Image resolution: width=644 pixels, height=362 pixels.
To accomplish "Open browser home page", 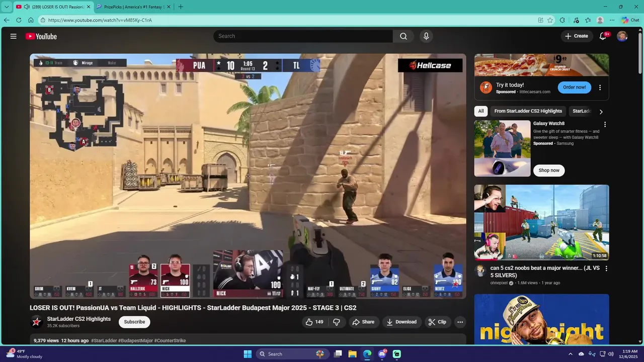I will pos(31,20).
